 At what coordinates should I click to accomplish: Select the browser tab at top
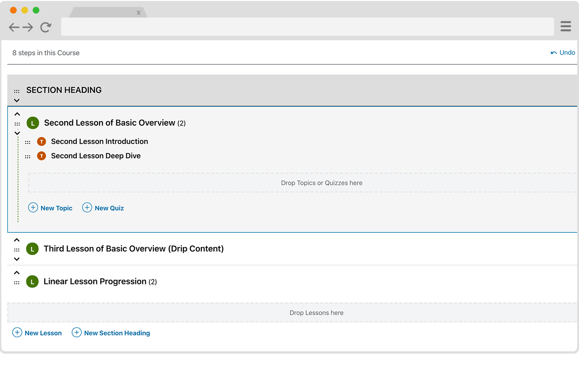[x=108, y=12]
